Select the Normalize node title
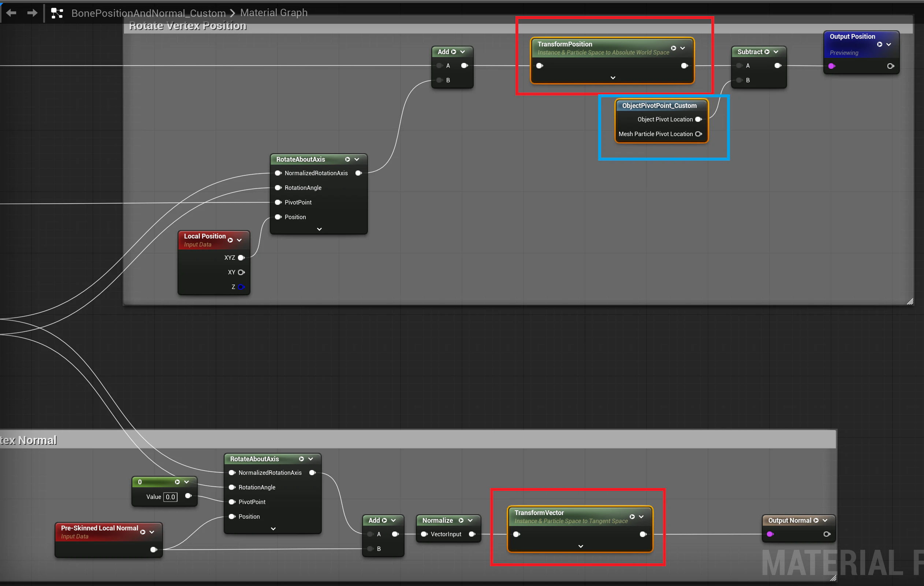The height and width of the screenshot is (586, 924). pos(437,521)
